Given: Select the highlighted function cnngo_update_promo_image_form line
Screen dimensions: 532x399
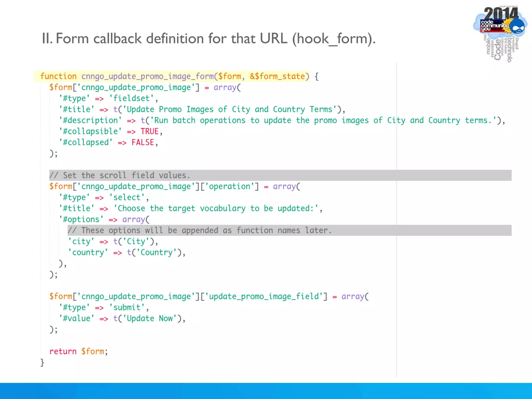Looking at the screenshot, I should point(172,76).
